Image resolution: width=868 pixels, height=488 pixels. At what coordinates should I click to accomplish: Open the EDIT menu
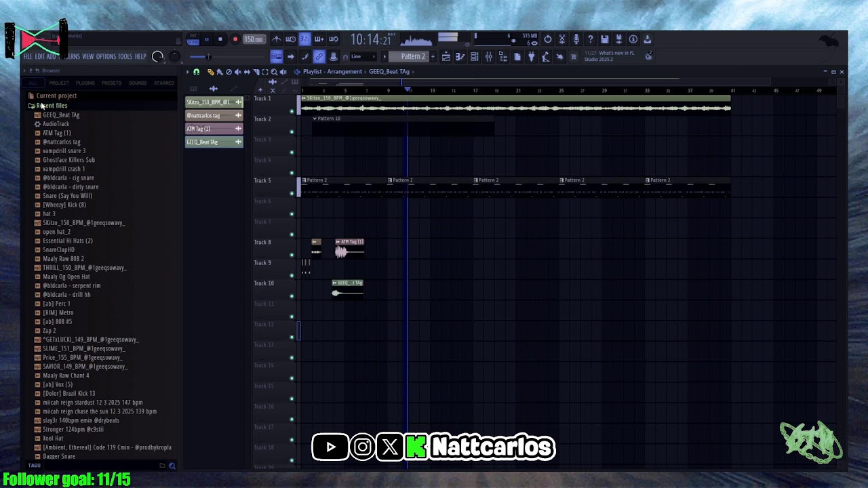coord(40,57)
